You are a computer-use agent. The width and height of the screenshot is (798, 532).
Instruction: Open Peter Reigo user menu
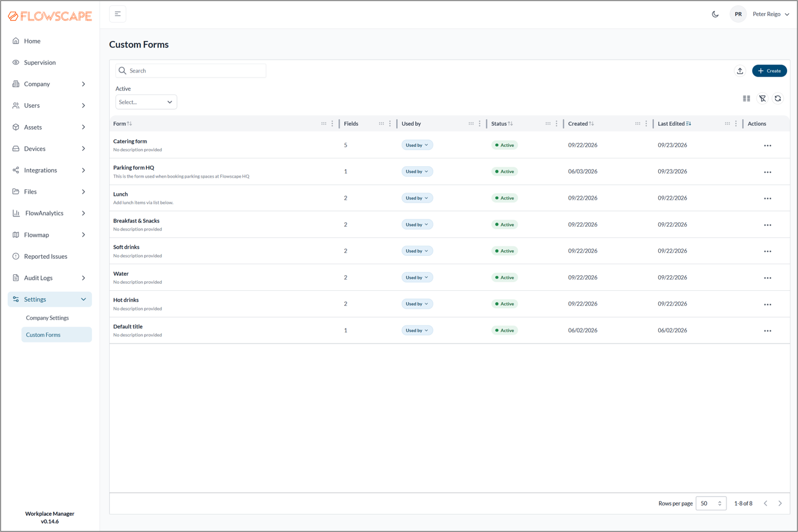pos(771,14)
